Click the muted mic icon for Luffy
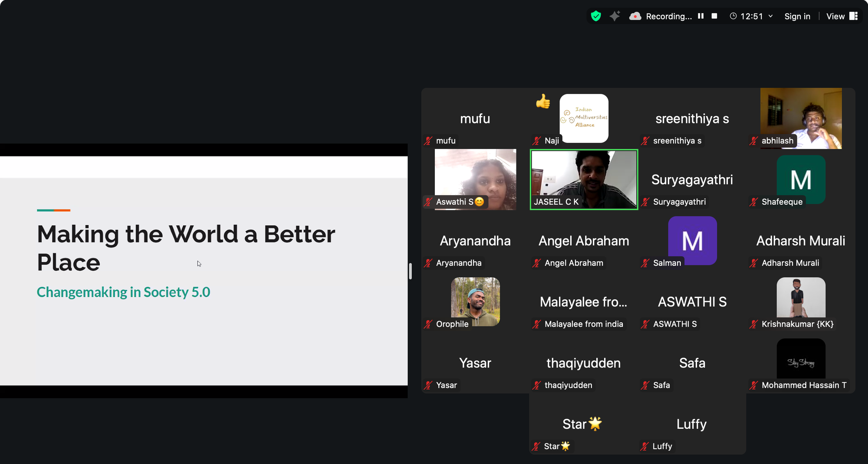Screen dimensions: 868x464 (644, 446)
